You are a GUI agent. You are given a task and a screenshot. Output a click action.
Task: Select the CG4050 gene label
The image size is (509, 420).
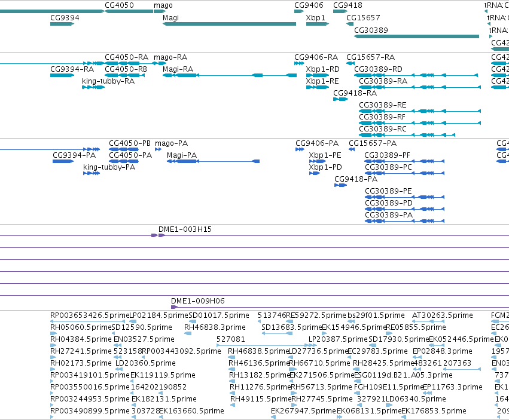119,5
